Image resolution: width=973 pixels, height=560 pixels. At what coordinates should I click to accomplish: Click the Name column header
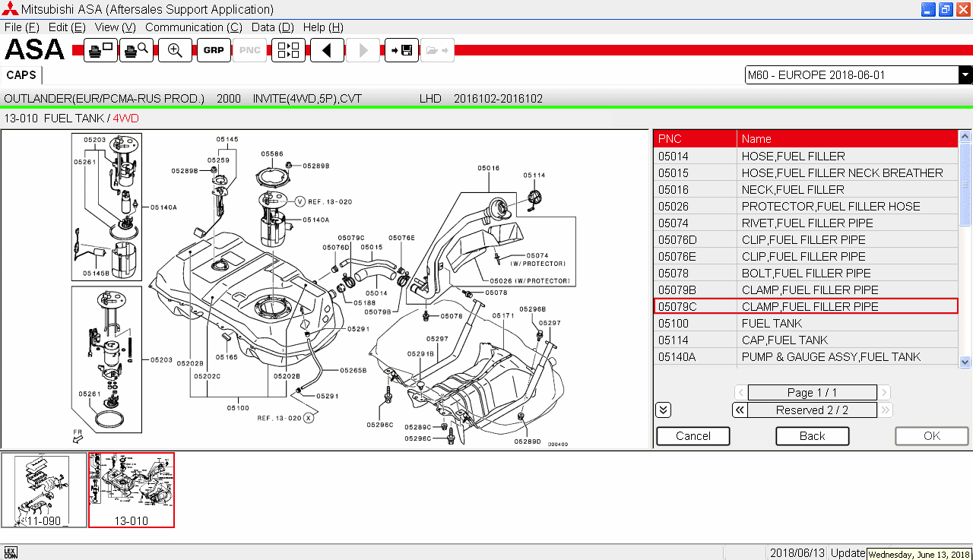coord(848,139)
